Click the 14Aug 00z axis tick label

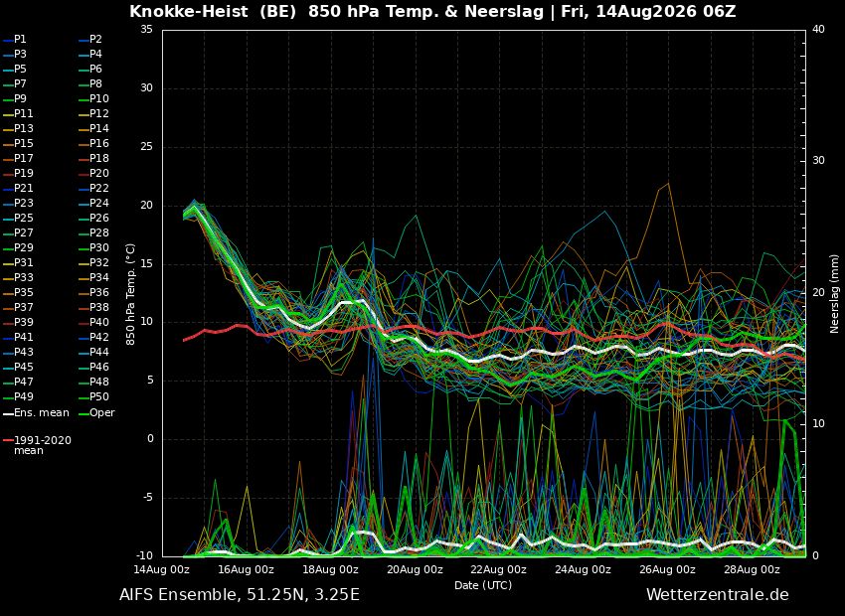(162, 569)
